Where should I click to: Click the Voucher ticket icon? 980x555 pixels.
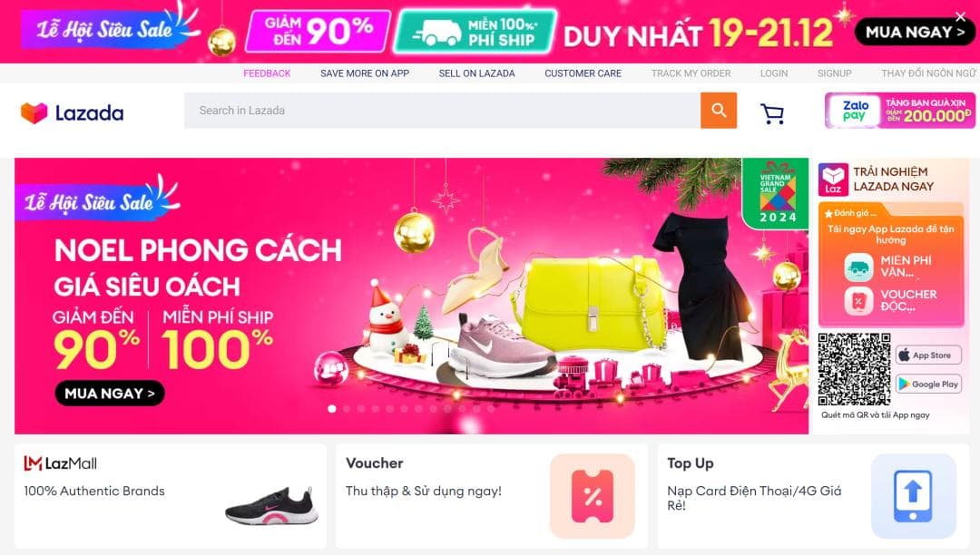[592, 496]
